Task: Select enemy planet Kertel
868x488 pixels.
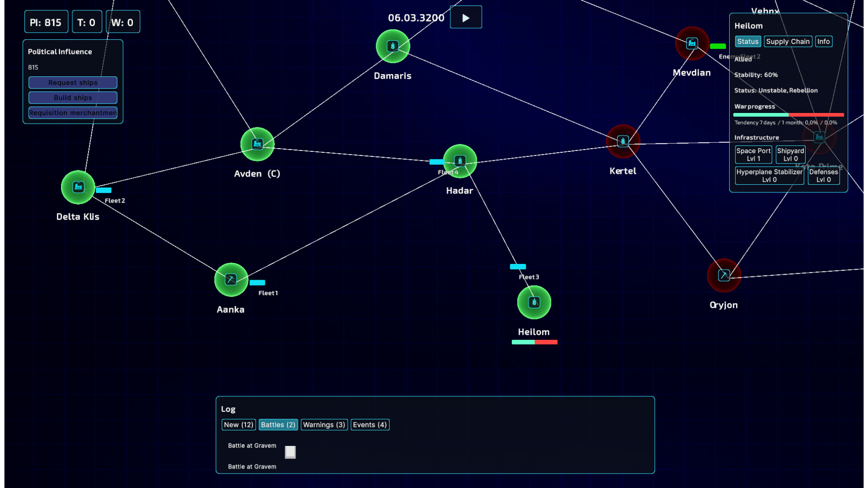Action: coord(623,141)
